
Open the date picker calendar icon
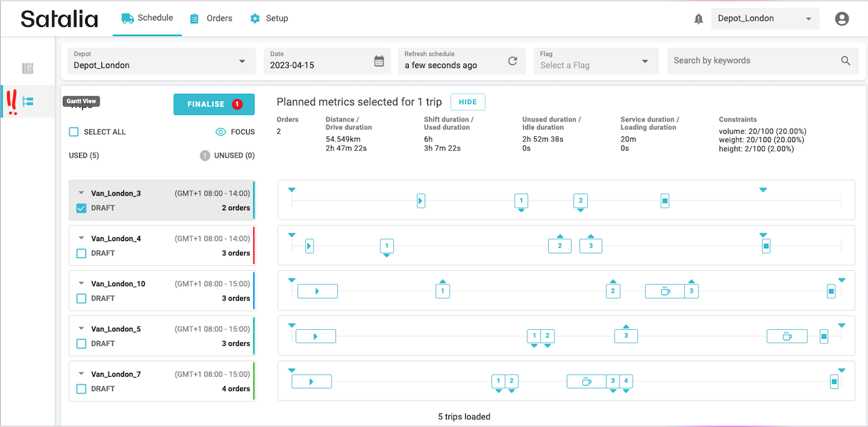point(379,61)
